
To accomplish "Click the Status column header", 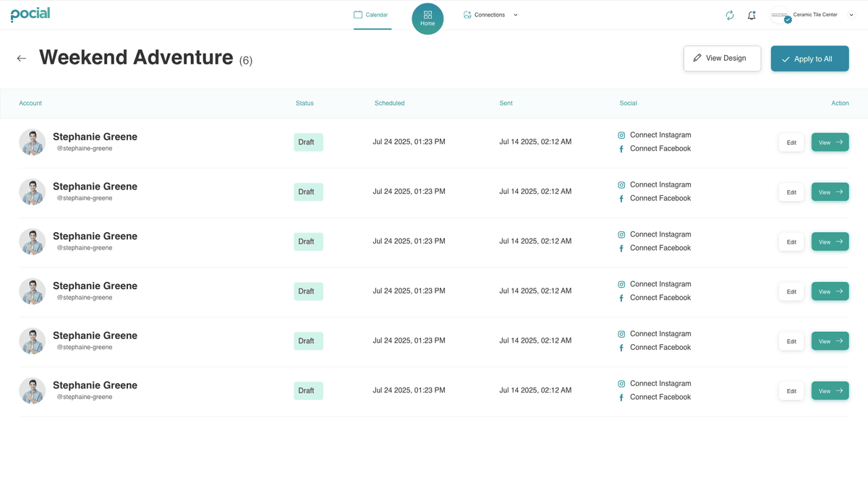I will coord(305,103).
